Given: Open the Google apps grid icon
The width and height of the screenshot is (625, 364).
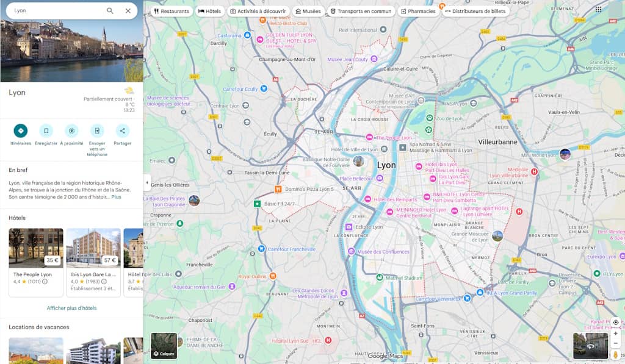Looking at the screenshot, I should pyautogui.click(x=598, y=10).
